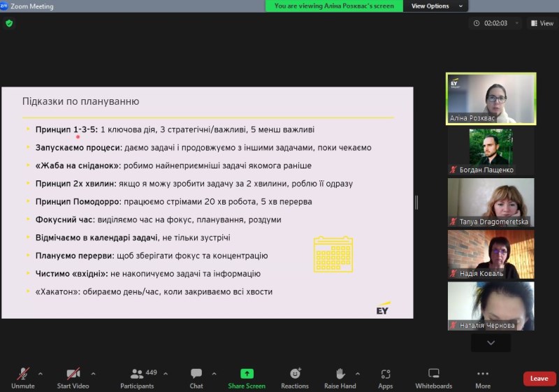Click the text Фокусний час

(65, 220)
